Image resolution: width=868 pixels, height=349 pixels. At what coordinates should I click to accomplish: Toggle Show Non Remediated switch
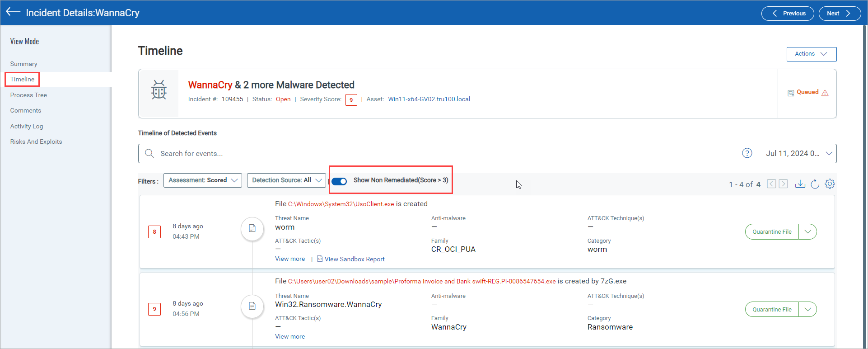coord(339,181)
